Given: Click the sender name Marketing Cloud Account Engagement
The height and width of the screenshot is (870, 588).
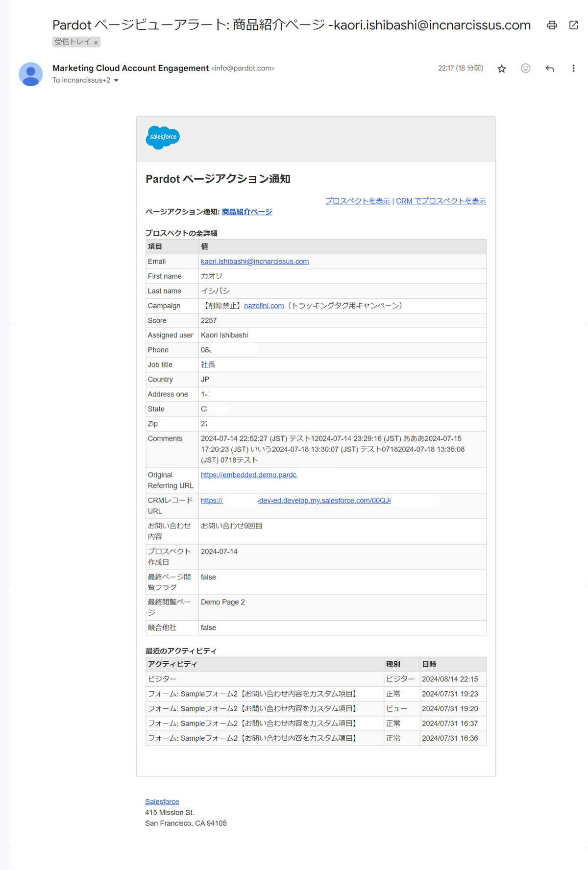Looking at the screenshot, I should (x=131, y=68).
